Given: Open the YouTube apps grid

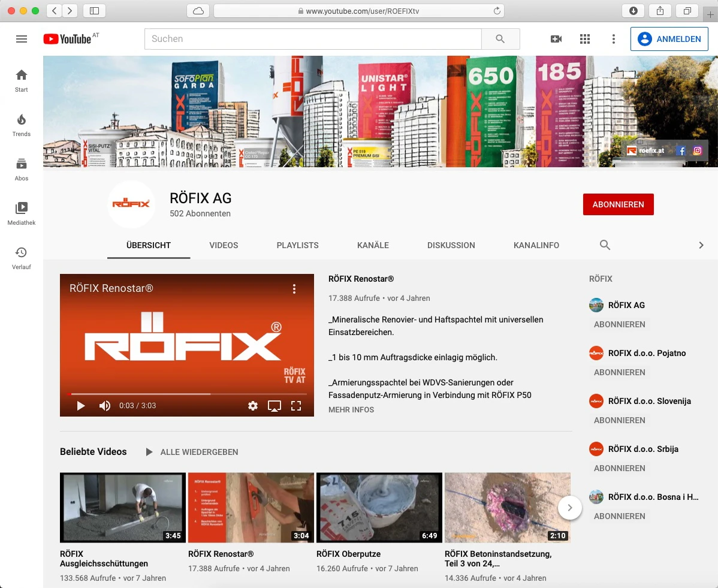Looking at the screenshot, I should (x=585, y=39).
